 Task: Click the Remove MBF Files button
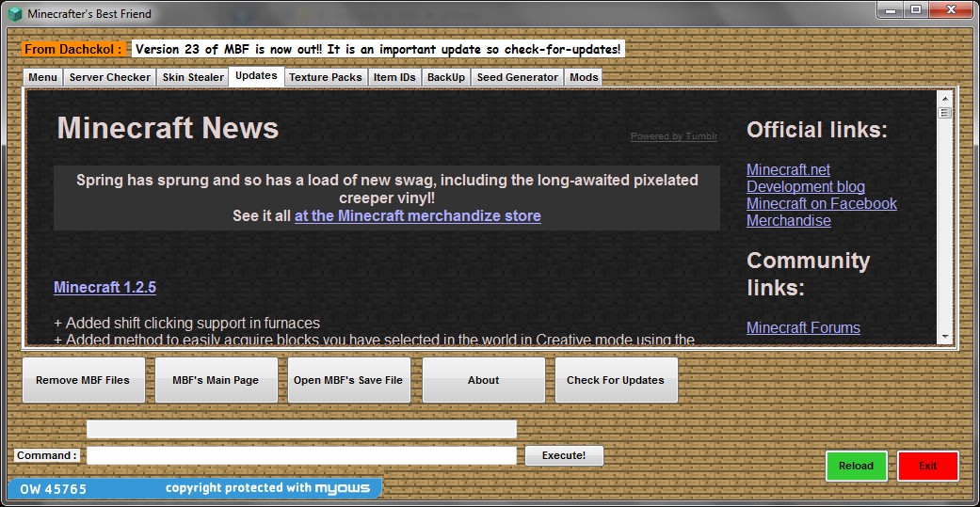[x=83, y=380]
